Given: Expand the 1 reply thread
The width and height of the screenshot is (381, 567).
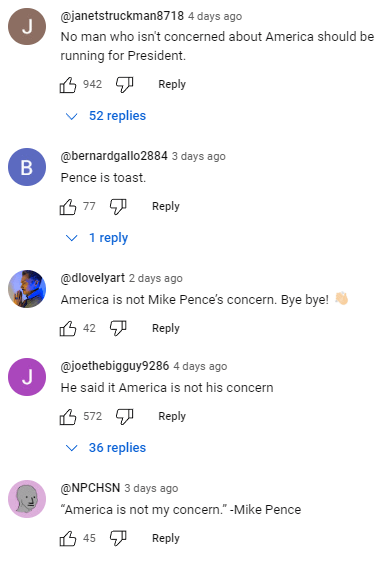Looking at the screenshot, I should pos(97,238).
